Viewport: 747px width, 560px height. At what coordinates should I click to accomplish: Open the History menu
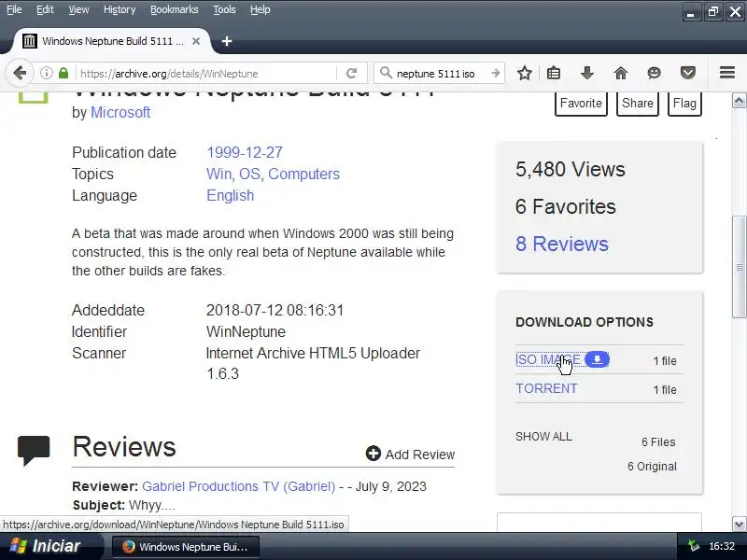120,9
